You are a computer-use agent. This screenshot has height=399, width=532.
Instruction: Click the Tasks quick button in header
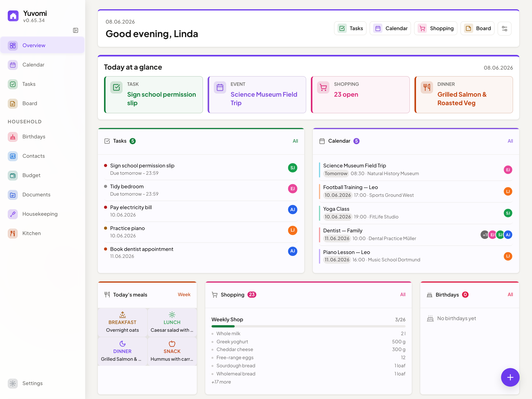[350, 28]
